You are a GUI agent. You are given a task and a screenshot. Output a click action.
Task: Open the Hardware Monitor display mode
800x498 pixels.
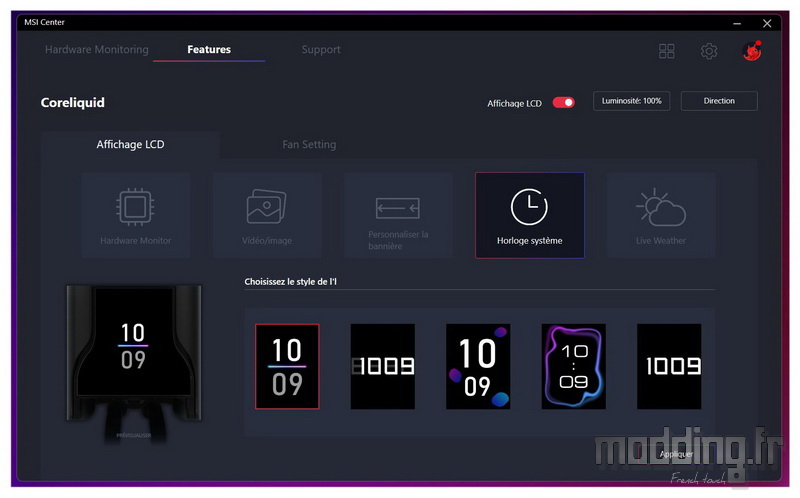pyautogui.click(x=136, y=215)
